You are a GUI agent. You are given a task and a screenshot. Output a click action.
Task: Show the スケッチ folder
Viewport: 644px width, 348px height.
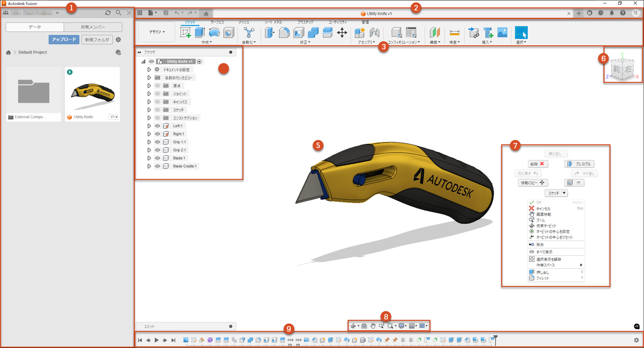click(x=157, y=110)
